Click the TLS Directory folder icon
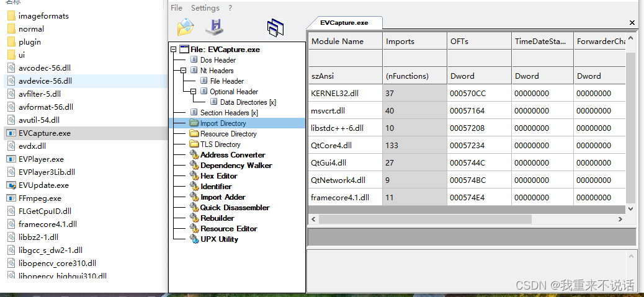The image size is (644, 297). [194, 144]
